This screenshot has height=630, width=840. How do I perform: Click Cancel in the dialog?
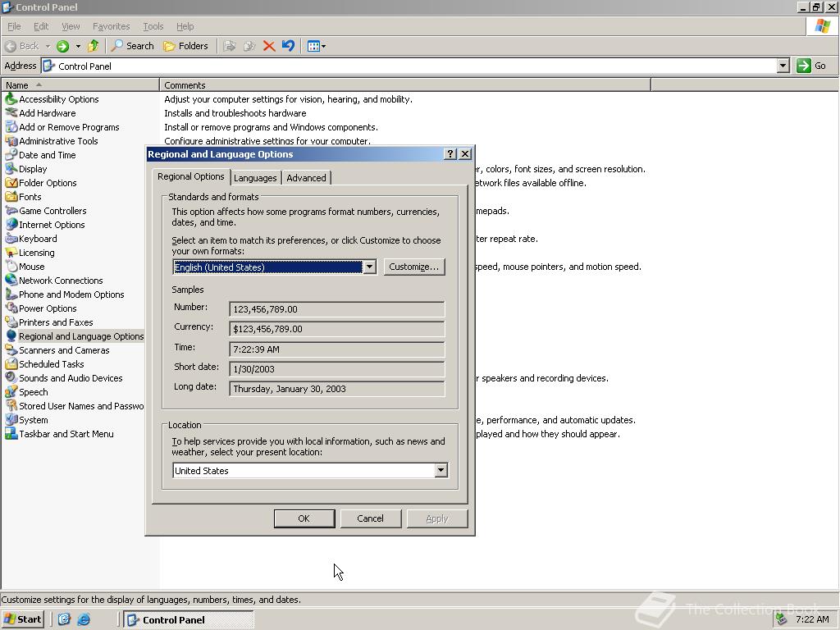point(370,518)
